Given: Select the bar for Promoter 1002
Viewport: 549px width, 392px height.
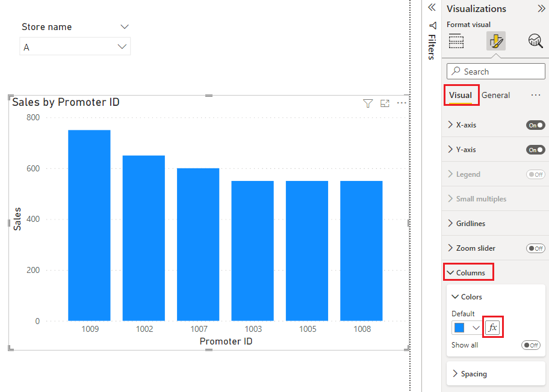Looking at the screenshot, I should 143,238.
